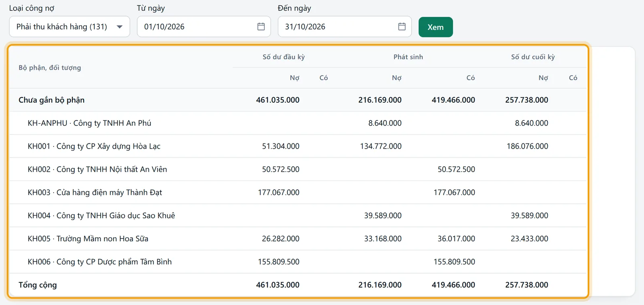Click the Số dư đầu kỳ column header
This screenshot has width=644, height=305.
click(284, 57)
